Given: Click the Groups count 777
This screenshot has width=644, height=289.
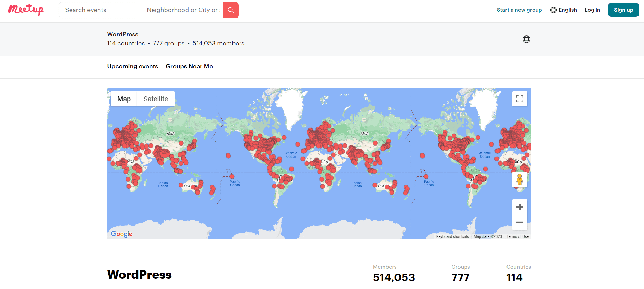Looking at the screenshot, I should [x=461, y=277].
